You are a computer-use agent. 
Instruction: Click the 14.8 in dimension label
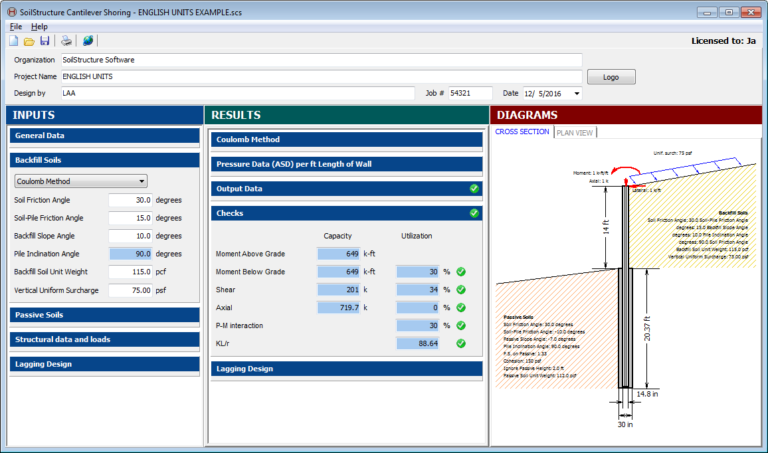pyautogui.click(x=647, y=394)
